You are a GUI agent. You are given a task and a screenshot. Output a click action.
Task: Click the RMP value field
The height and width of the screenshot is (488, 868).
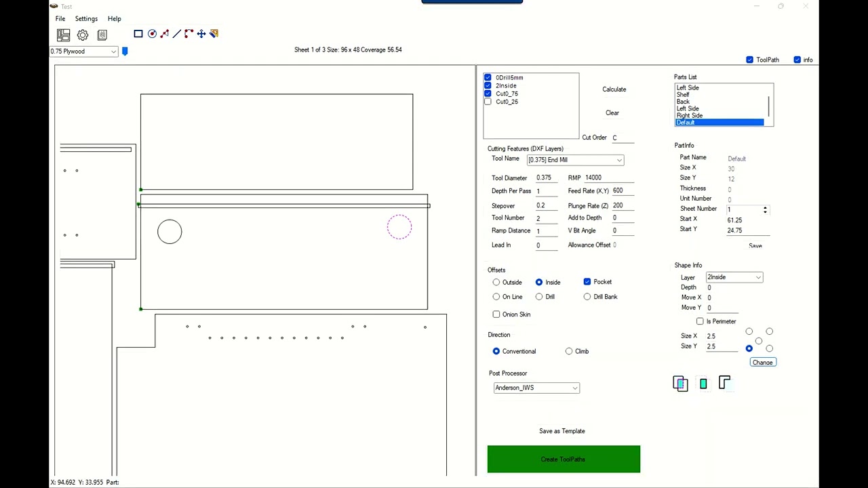[610, 178]
